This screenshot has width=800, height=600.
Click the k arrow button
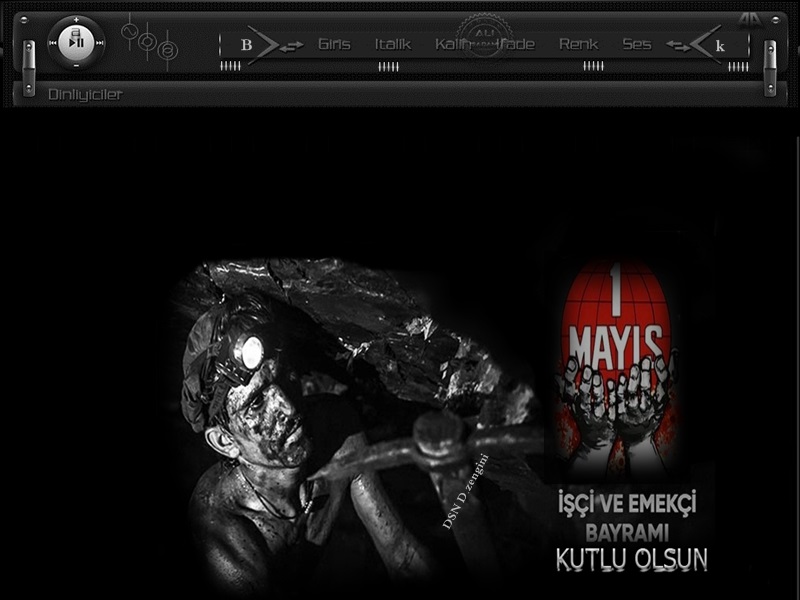(719, 46)
